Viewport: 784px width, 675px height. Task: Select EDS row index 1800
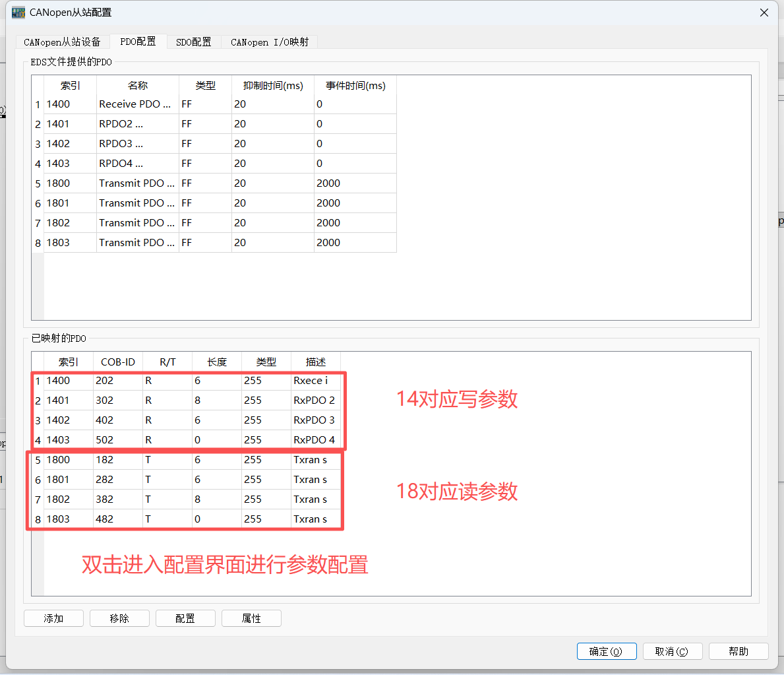click(214, 183)
